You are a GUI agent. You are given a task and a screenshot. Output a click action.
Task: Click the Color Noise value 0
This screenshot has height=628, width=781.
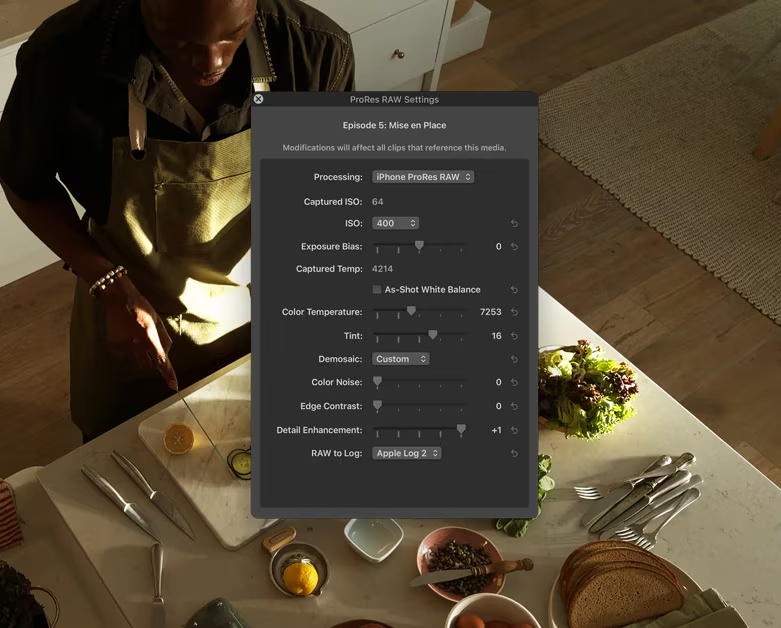click(499, 382)
